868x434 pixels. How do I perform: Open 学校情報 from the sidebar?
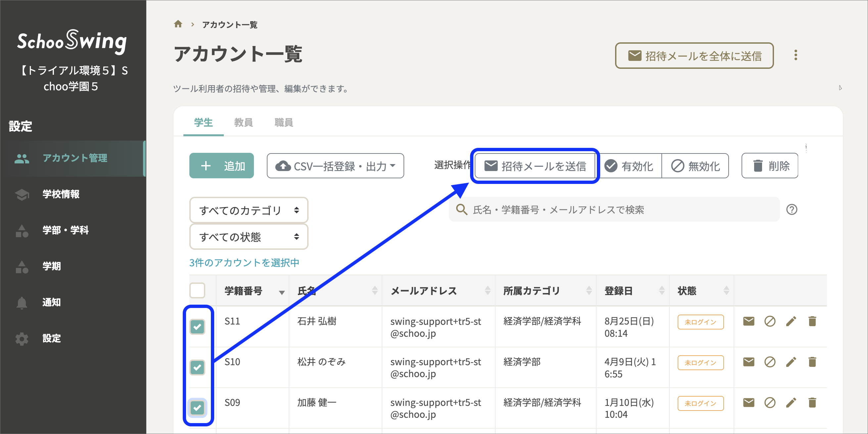pyautogui.click(x=61, y=194)
